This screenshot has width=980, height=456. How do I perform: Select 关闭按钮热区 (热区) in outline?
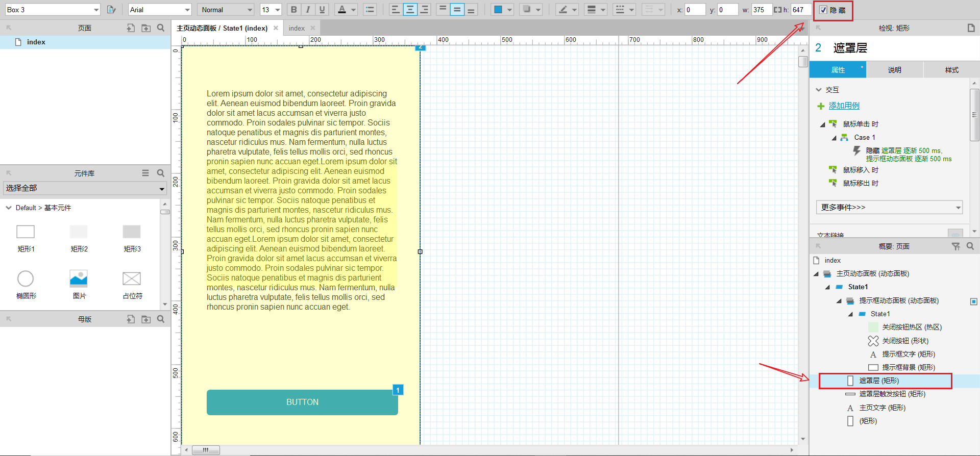tap(912, 327)
